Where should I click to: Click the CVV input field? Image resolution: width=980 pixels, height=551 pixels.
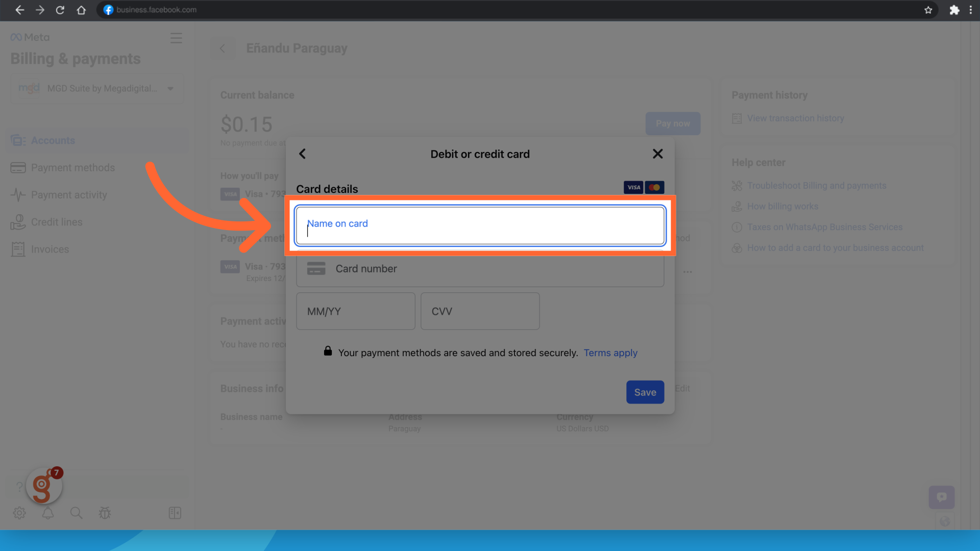[x=480, y=311]
